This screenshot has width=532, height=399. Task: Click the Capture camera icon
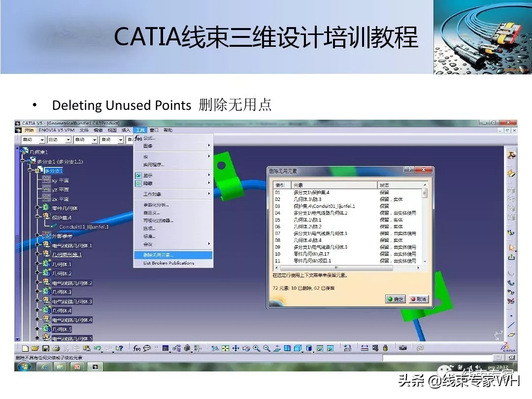click(x=403, y=348)
